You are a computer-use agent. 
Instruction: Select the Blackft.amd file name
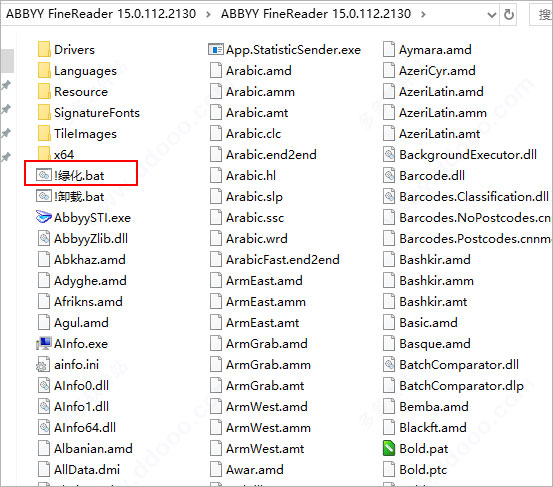tap(433, 427)
